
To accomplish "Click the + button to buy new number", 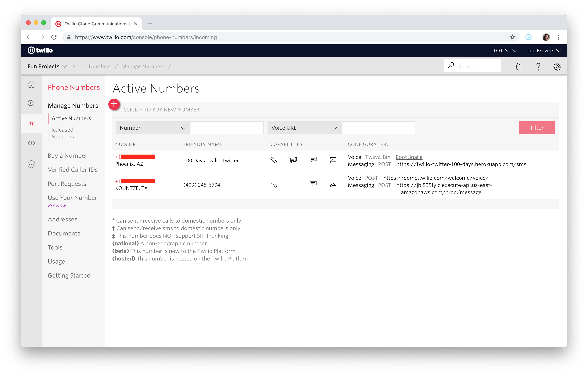I will 114,105.
